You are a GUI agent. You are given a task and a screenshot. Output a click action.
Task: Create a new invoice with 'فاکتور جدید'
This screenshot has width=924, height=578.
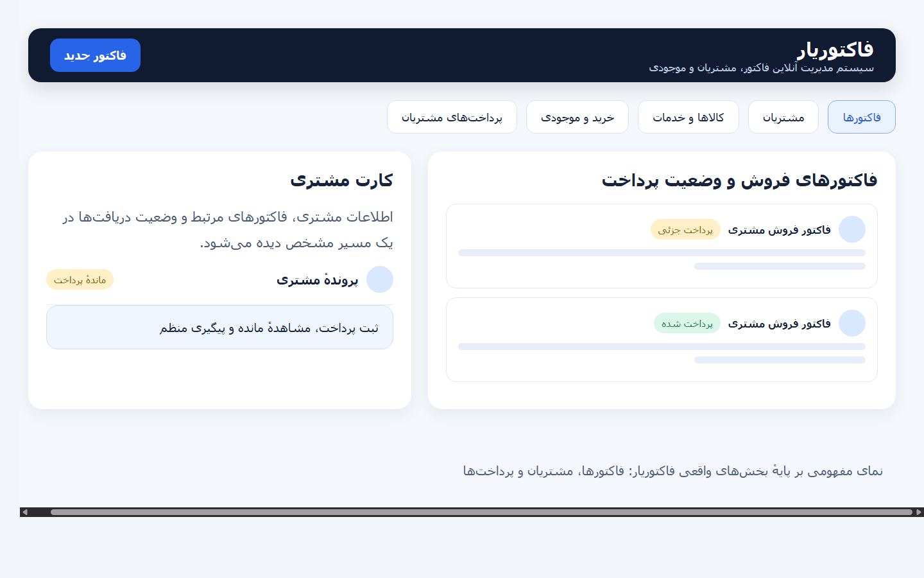click(x=95, y=55)
